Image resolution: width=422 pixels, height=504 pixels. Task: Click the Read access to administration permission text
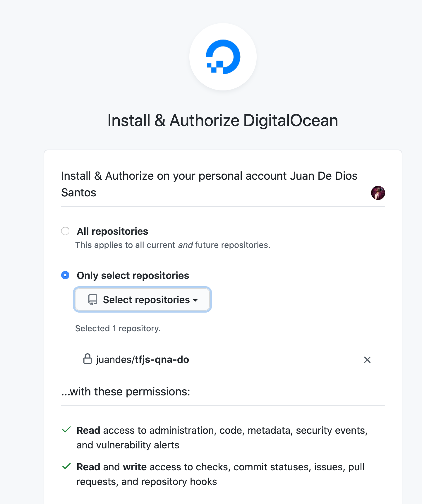pos(222,438)
